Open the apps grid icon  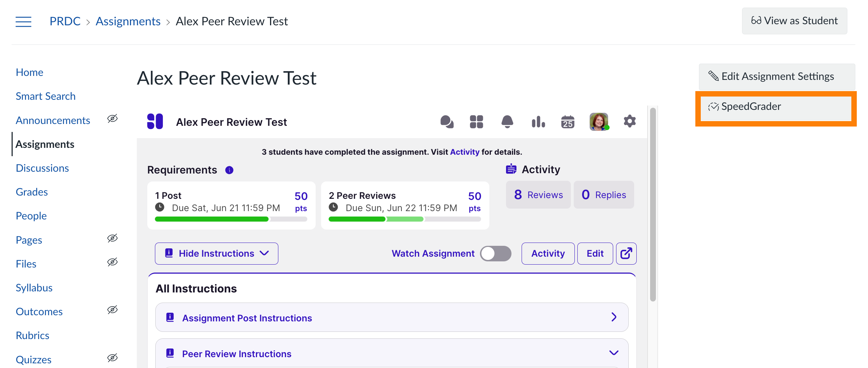[477, 122]
